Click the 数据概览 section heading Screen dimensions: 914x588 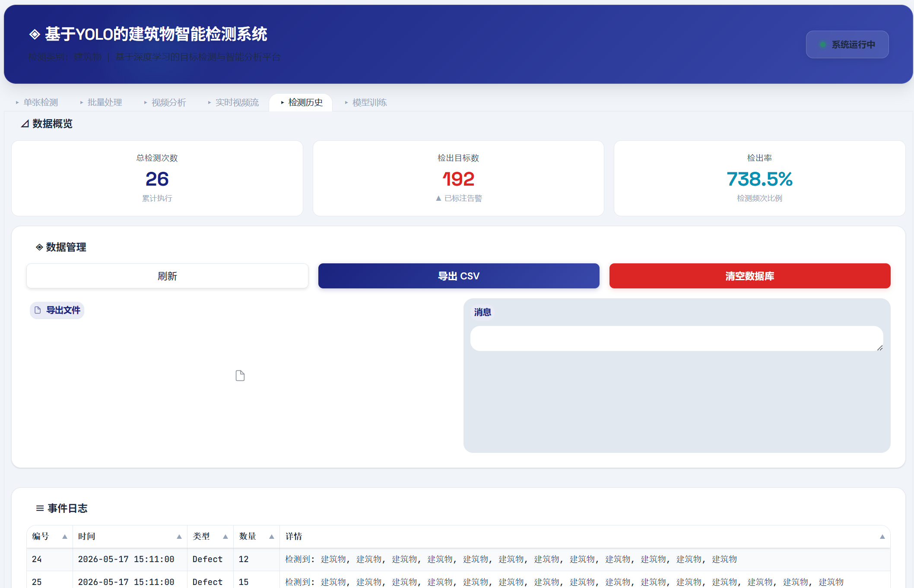click(52, 124)
